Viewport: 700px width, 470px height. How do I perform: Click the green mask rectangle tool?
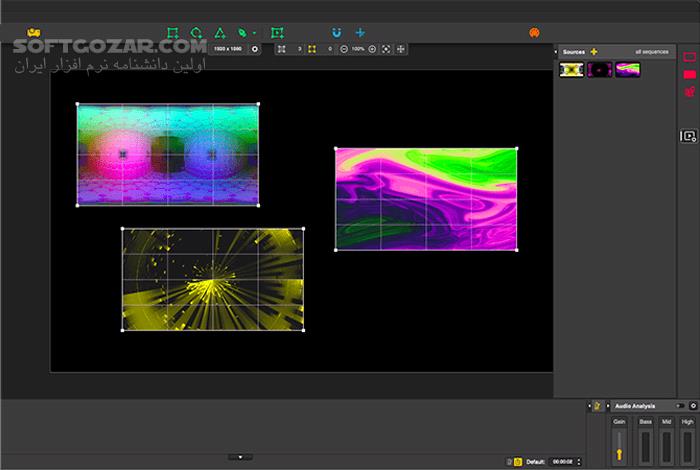pos(277,33)
